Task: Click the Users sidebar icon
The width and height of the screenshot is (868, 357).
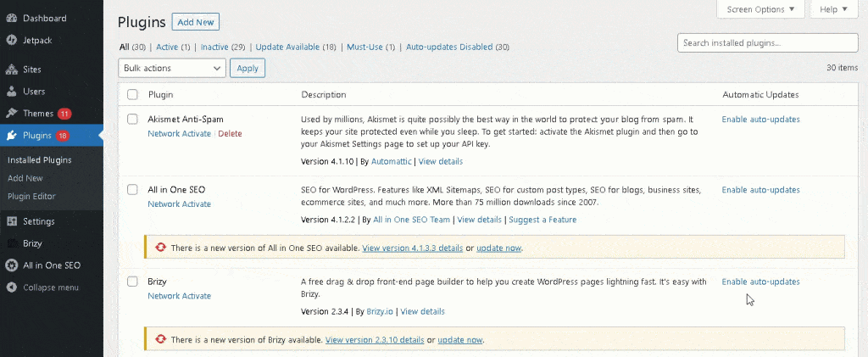Action: [12, 92]
